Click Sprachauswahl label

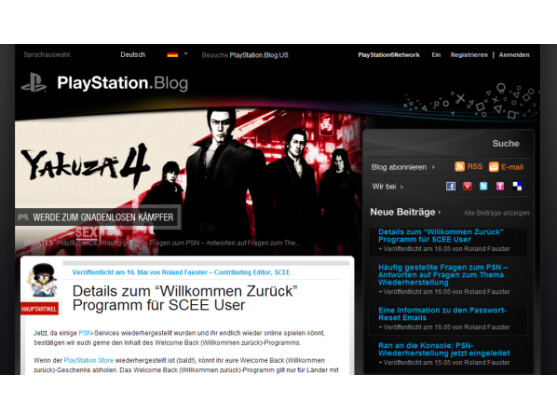point(47,55)
